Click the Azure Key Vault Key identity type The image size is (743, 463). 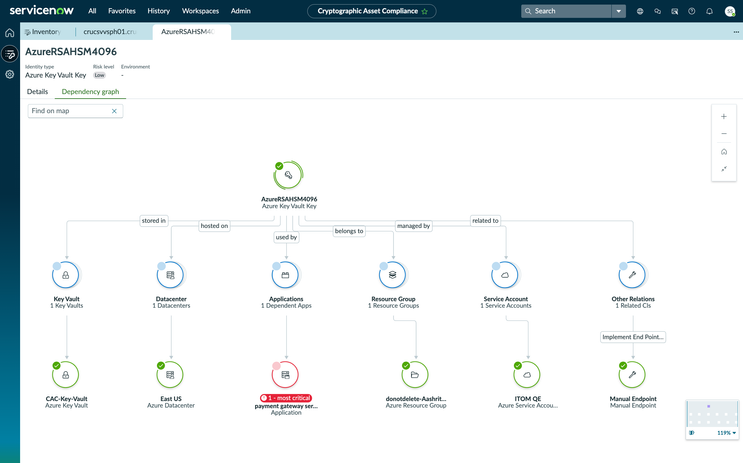pos(55,75)
